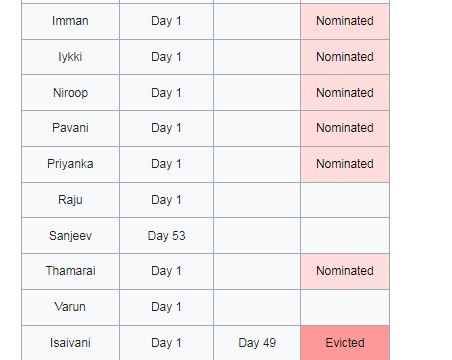Select the red Evicted status cell
This screenshot has width=452, height=360.
345,343
